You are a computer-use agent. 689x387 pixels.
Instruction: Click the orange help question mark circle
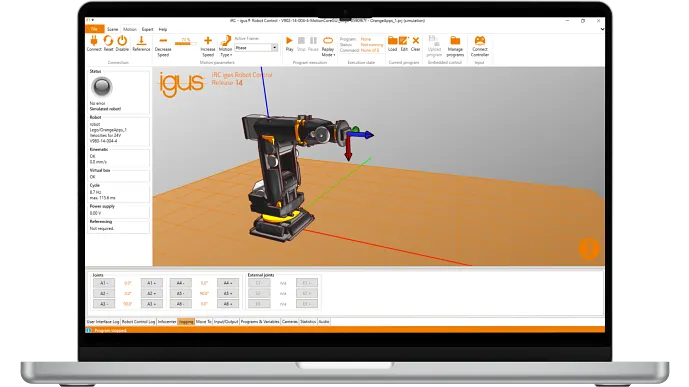click(x=589, y=249)
